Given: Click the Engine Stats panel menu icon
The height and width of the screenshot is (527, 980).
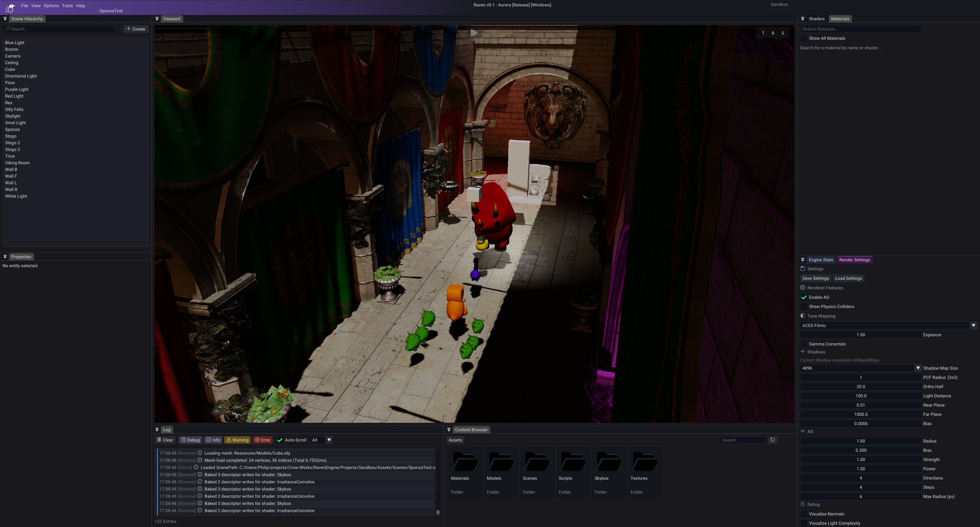Looking at the screenshot, I should 803,260.
